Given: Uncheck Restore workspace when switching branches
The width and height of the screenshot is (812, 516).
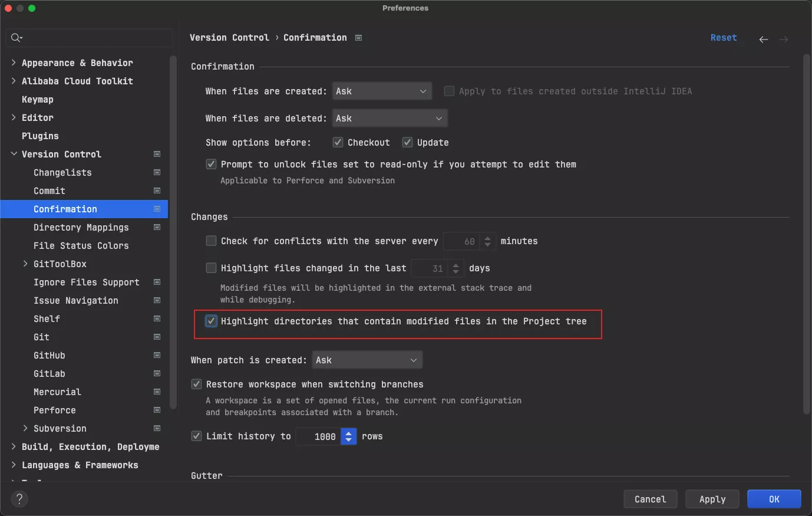Looking at the screenshot, I should tap(197, 384).
